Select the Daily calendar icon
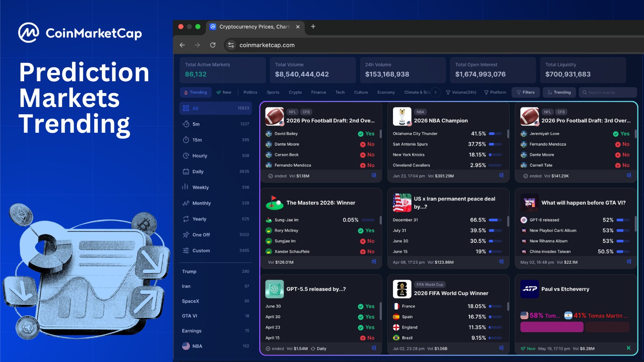The width and height of the screenshot is (644, 362). click(x=186, y=171)
